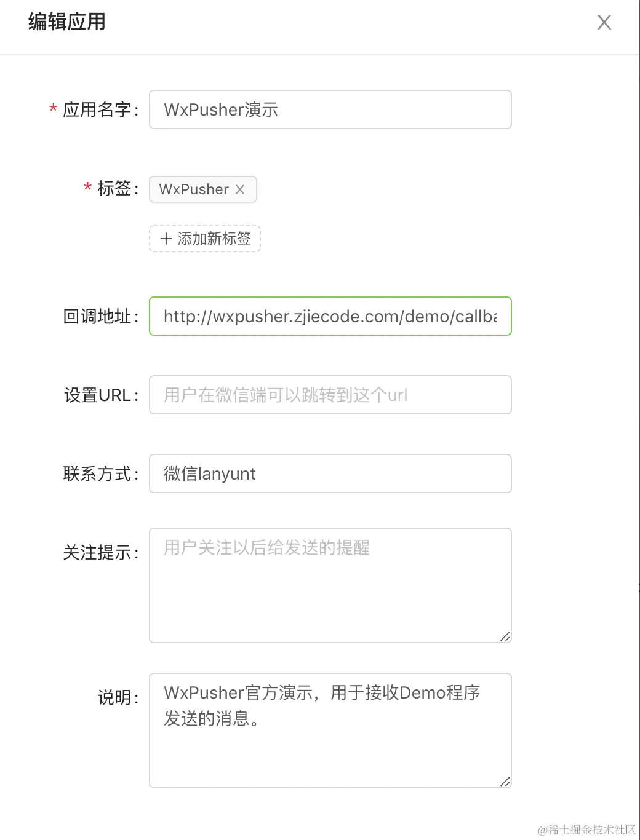The image size is (640, 840).
Task: Click the 联系方式 text field
Action: click(330, 473)
